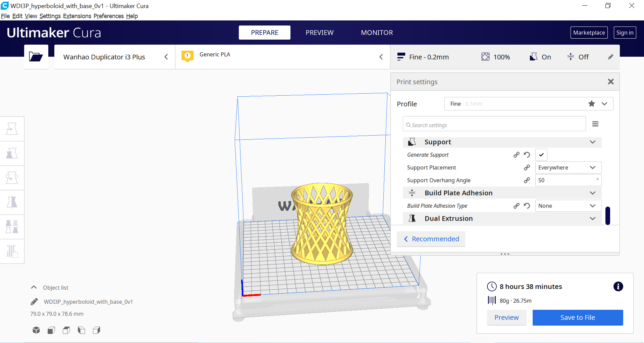This screenshot has height=343, width=644.
Task: Open Support Blocker tool
Action: click(x=12, y=251)
